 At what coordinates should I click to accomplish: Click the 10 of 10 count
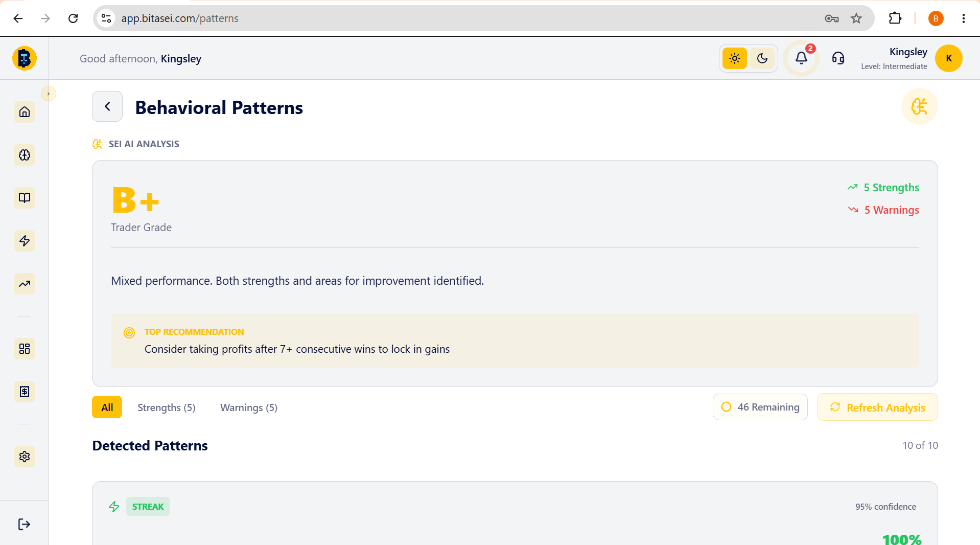[x=920, y=445]
